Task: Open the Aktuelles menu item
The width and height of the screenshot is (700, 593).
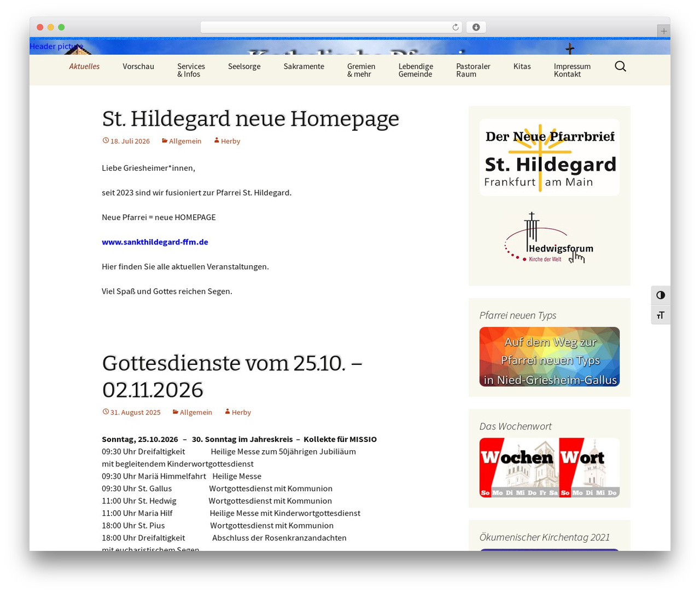Action: coord(84,67)
